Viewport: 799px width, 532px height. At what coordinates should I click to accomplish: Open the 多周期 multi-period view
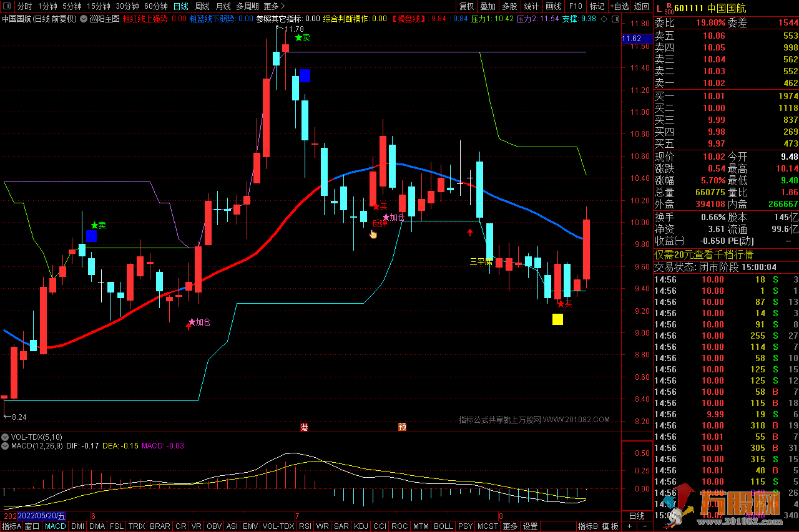[247, 6]
